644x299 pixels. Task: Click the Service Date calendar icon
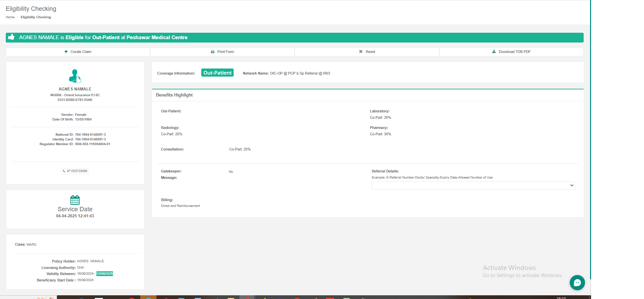[75, 200]
